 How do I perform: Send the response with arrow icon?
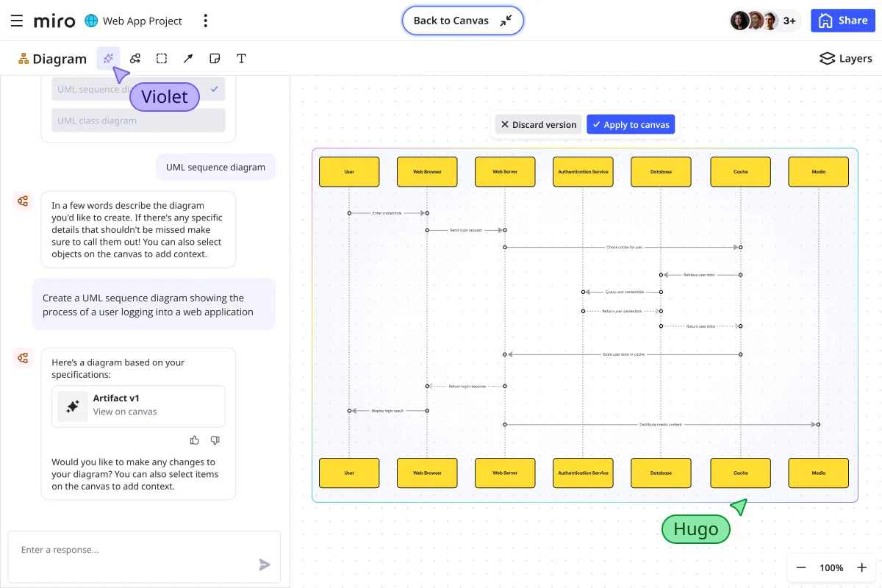pos(265,564)
